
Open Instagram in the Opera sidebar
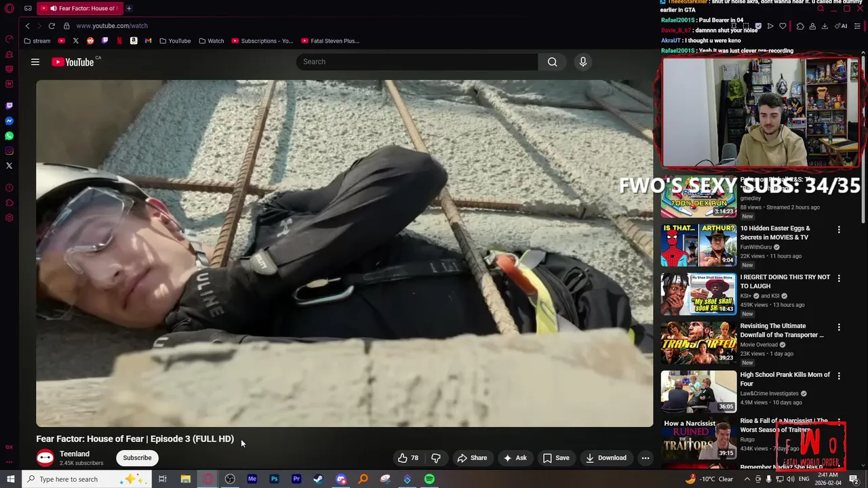click(x=9, y=150)
